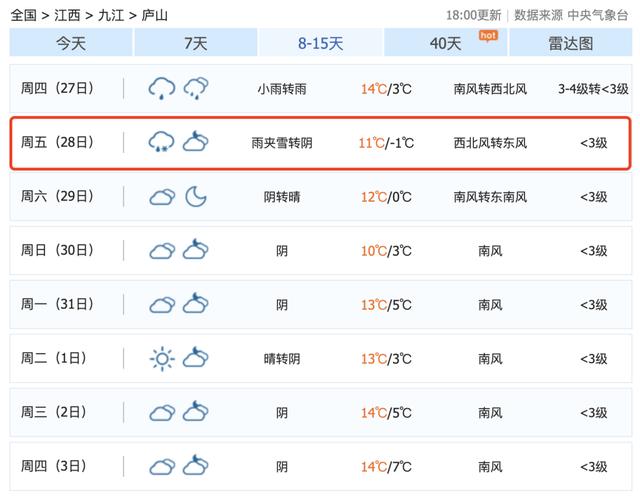640x500 pixels.
Task: Click the 南风转西北风 wind direction
Action: coord(490,89)
